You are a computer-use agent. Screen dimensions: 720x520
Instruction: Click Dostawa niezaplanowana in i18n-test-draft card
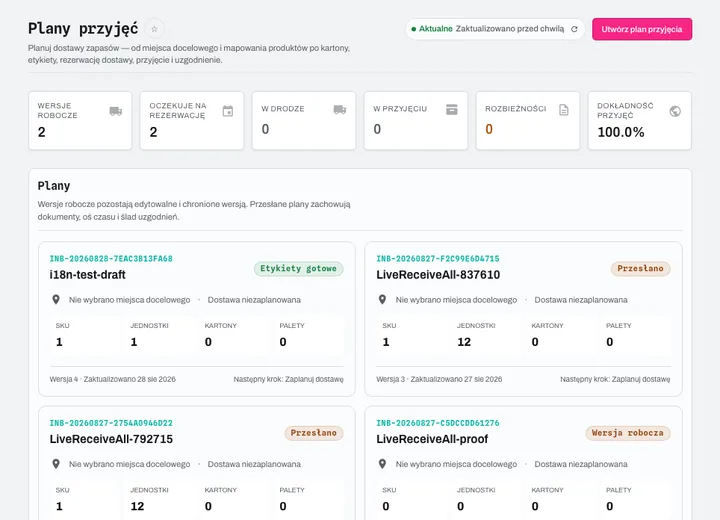point(254,300)
